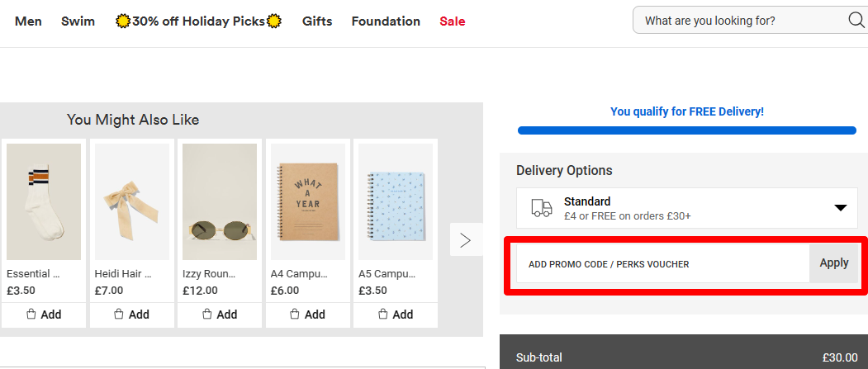
Task: Open the Sale section
Action: tap(453, 21)
